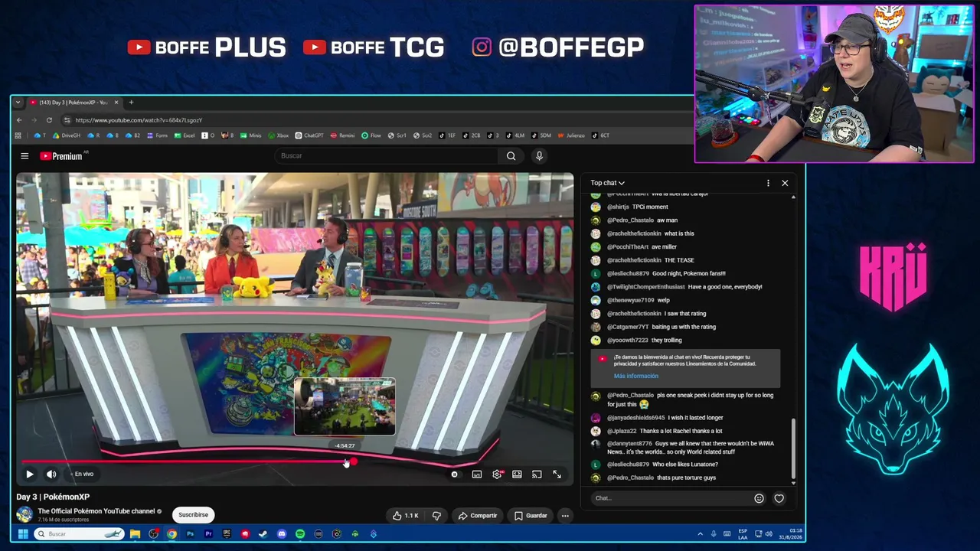Open the Chrome apps grid shortcut
The height and width of the screenshot is (551, 980).
pos(18,135)
